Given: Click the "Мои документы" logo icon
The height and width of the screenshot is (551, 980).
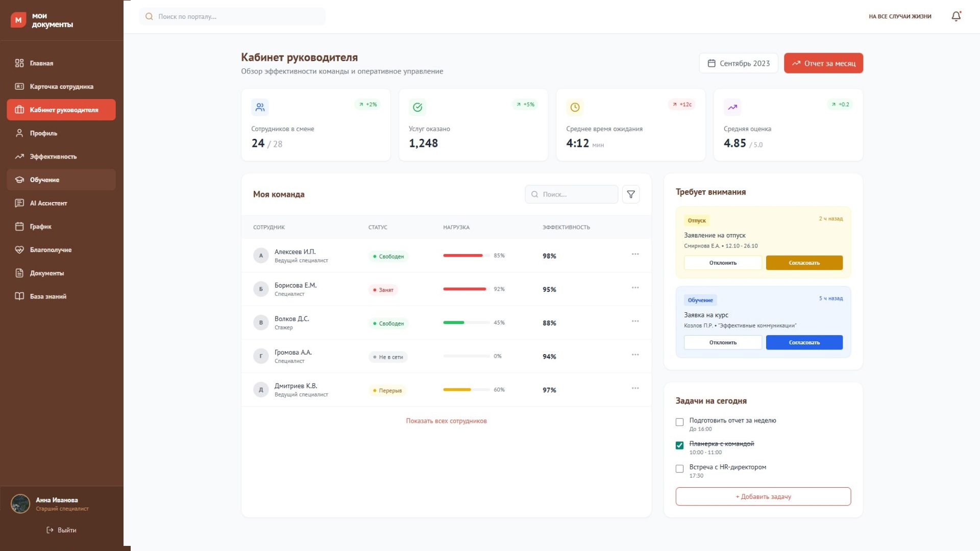Looking at the screenshot, I should pyautogui.click(x=18, y=20).
